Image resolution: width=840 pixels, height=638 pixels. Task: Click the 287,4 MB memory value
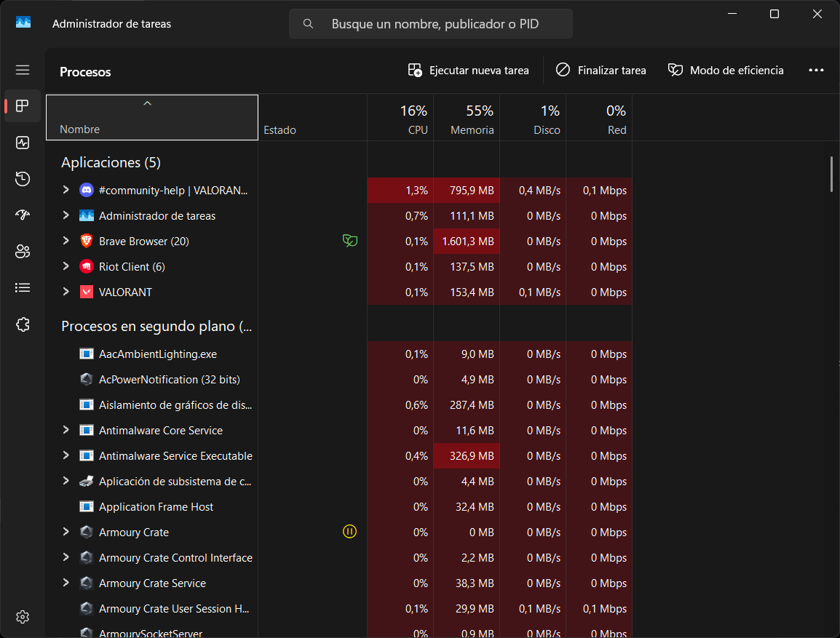(x=472, y=405)
